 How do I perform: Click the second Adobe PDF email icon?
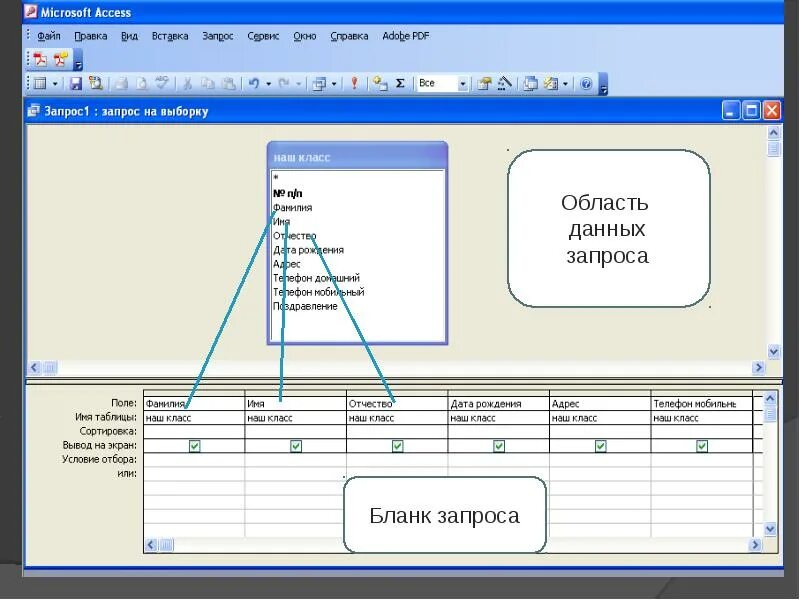click(61, 59)
